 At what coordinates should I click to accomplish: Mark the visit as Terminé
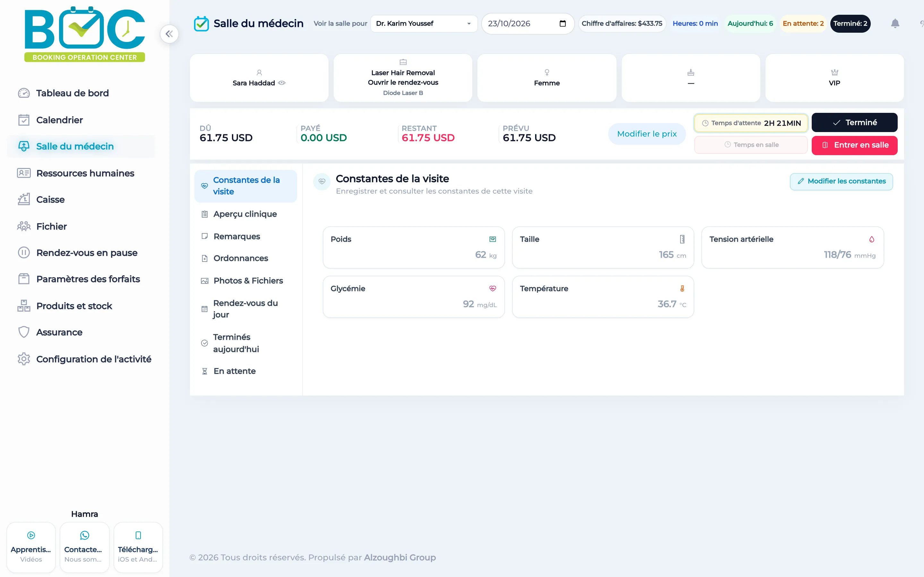coord(854,122)
